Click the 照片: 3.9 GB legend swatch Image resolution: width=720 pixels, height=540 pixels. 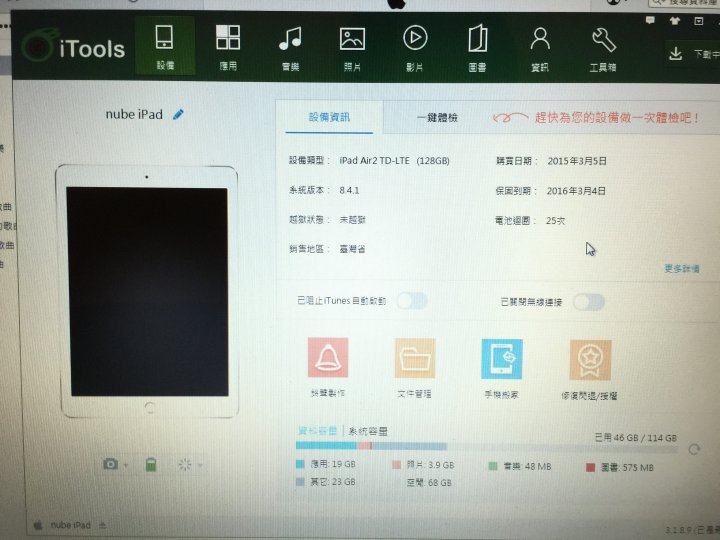[x=397, y=465]
